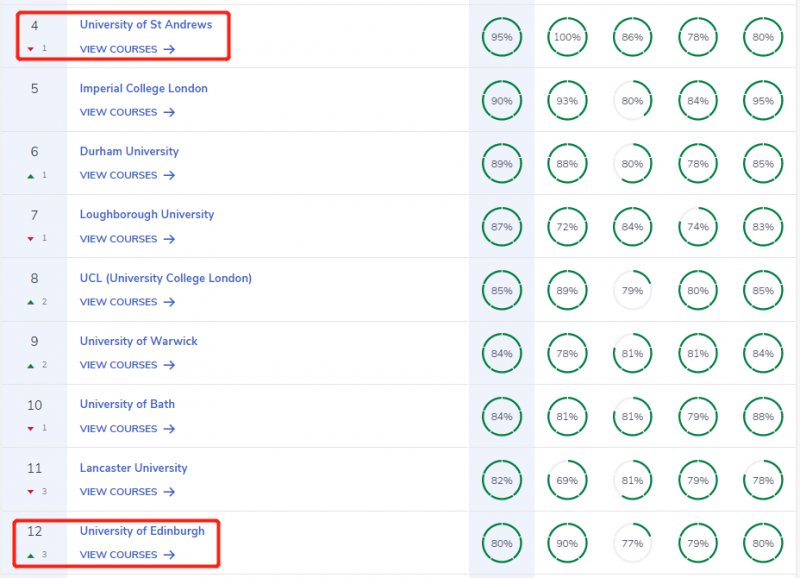Click the 83% circle in Loughborough row

(x=763, y=227)
